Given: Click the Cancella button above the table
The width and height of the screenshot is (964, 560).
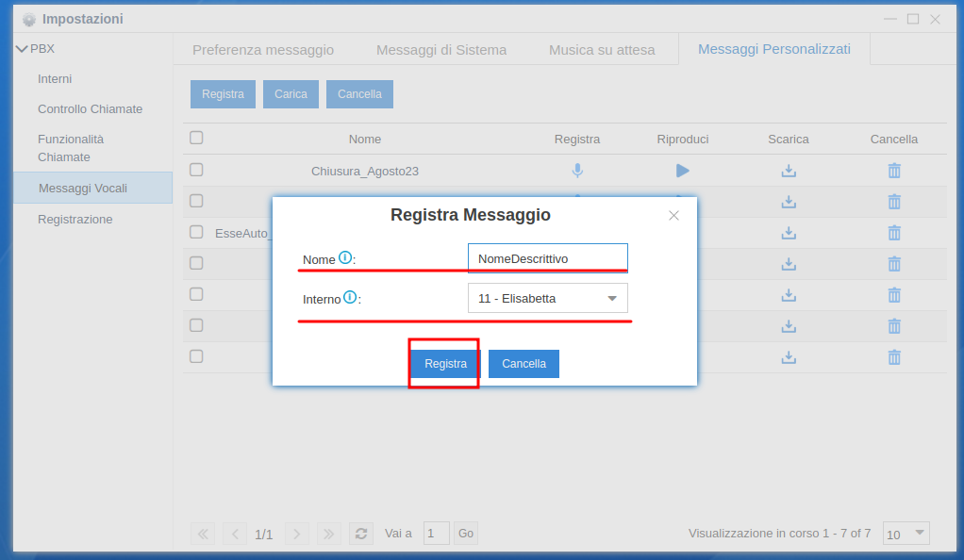Looking at the screenshot, I should click(x=359, y=94).
